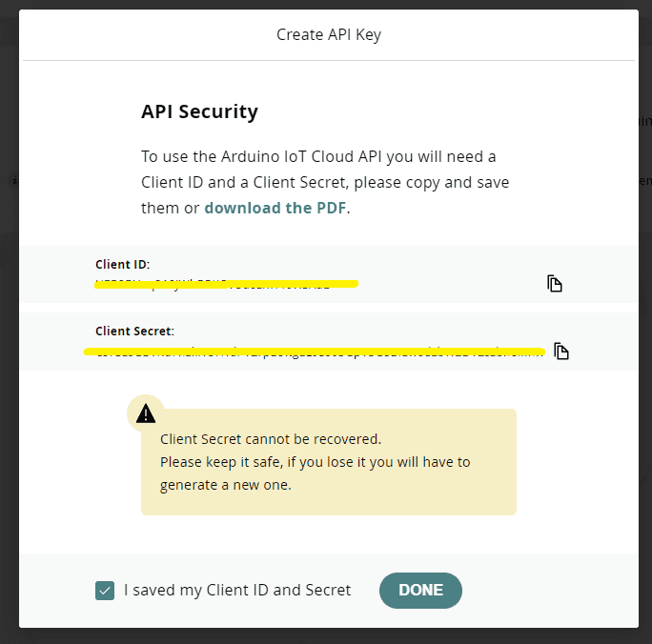The image size is (652, 644).
Task: Copy the Client ID to clipboard
Action: click(554, 283)
